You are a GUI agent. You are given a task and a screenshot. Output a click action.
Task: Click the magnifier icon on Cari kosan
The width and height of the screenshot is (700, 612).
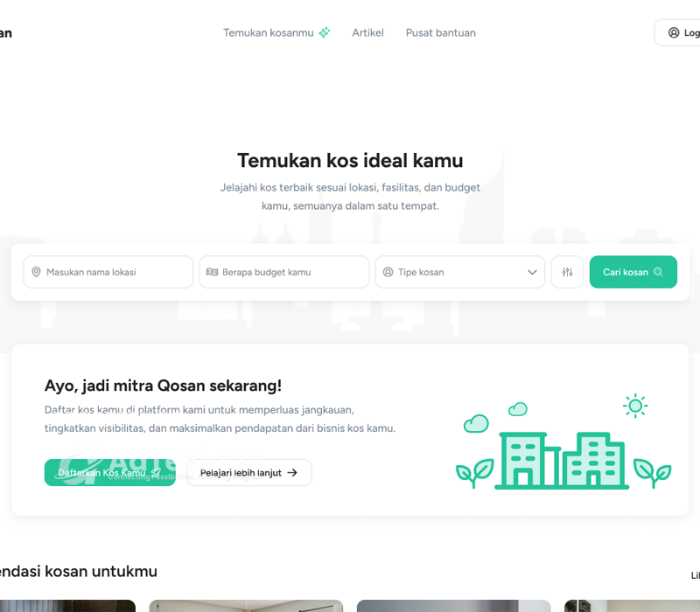(658, 272)
